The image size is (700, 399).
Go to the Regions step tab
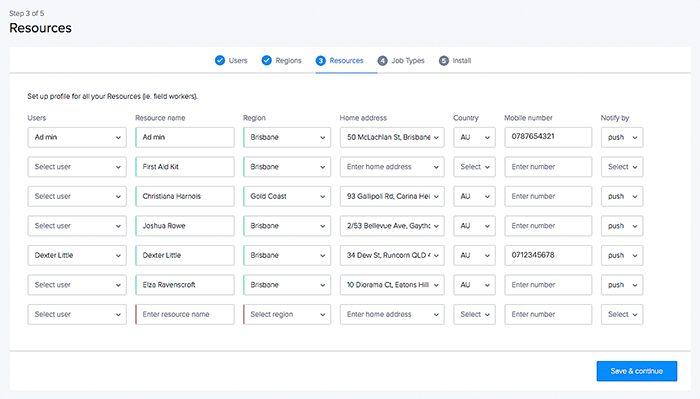point(282,60)
